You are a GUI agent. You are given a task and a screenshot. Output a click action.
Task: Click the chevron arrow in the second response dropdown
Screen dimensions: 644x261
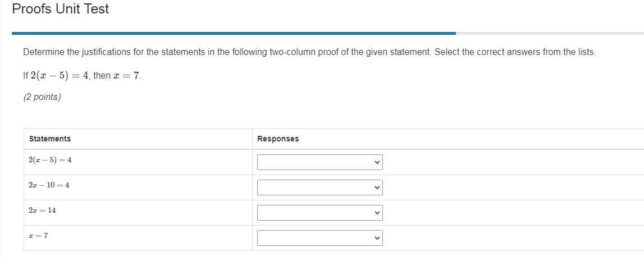pos(377,187)
